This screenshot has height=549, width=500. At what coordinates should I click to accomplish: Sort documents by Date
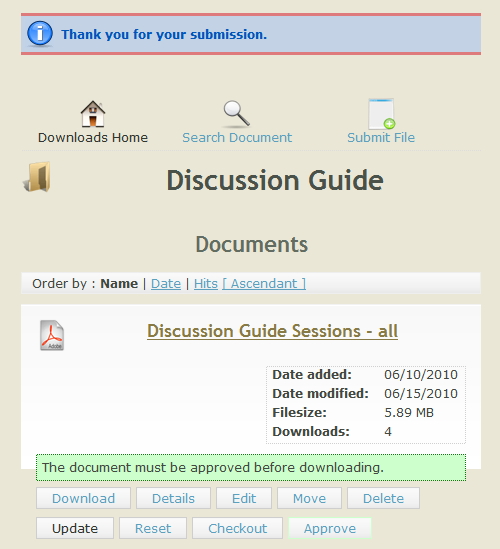[166, 284]
